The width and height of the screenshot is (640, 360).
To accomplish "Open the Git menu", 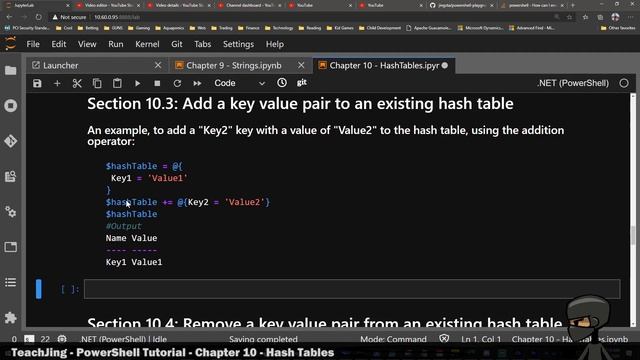I will pos(177,44).
